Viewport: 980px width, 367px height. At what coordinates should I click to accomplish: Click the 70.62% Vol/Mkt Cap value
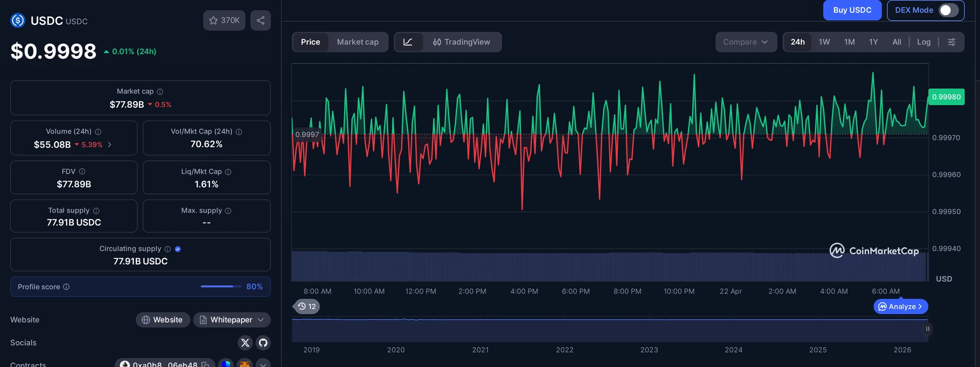point(207,144)
